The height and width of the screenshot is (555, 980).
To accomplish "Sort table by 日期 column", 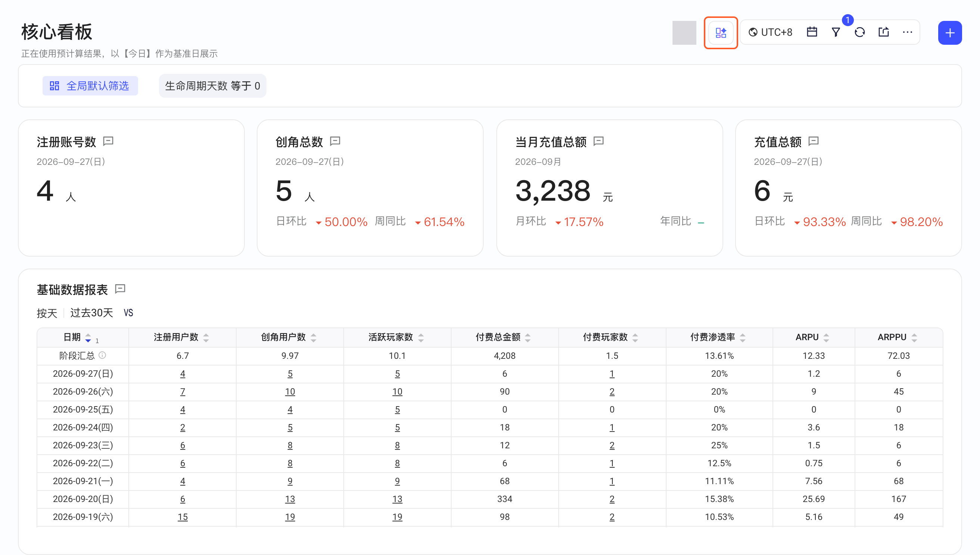I will pyautogui.click(x=88, y=338).
